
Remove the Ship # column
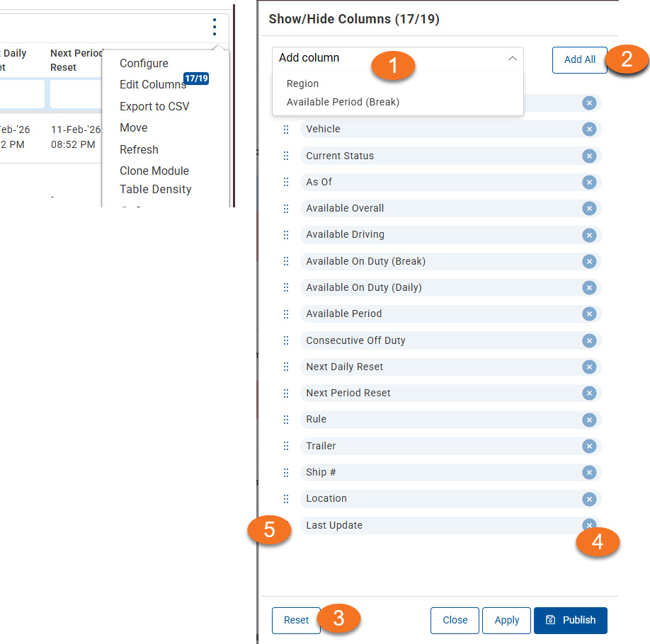coord(589,473)
